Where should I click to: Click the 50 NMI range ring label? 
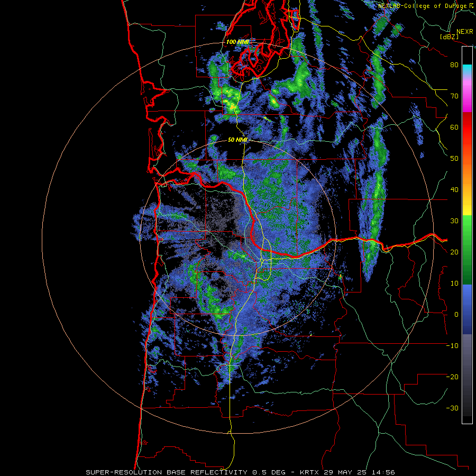(x=237, y=140)
